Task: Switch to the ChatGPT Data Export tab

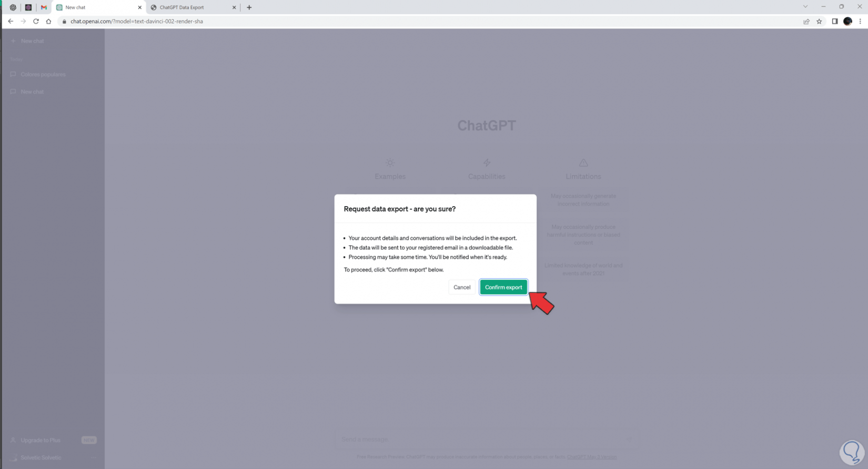Action: coord(193,7)
